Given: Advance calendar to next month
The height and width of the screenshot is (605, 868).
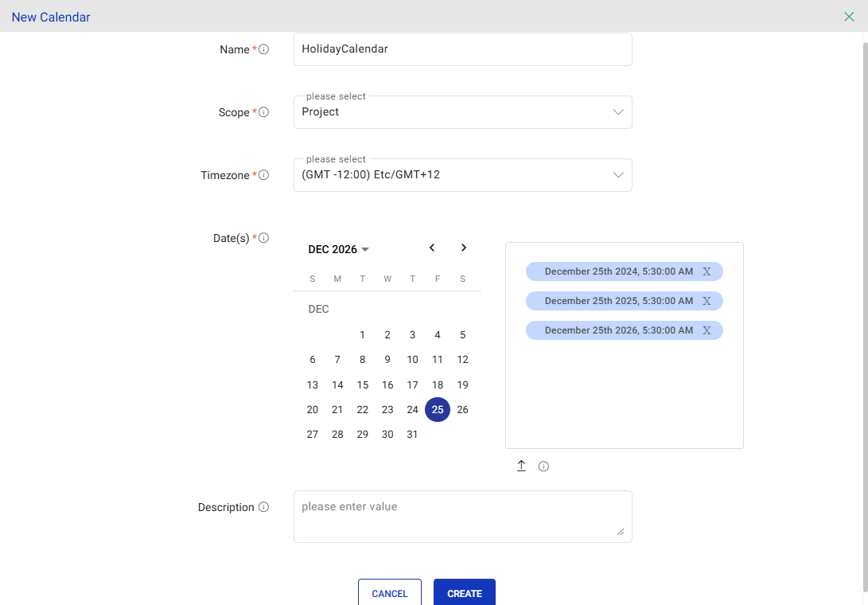Looking at the screenshot, I should [464, 248].
